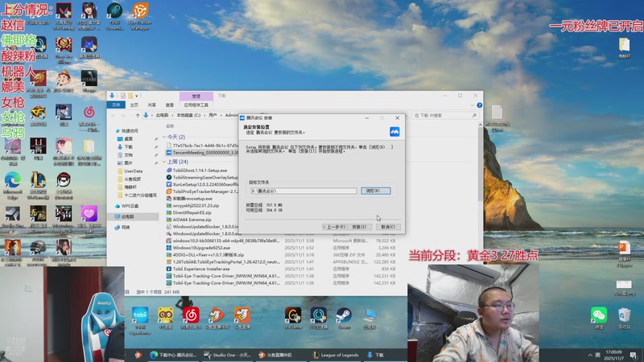Open WeChat desktop shortcut

click(599, 319)
